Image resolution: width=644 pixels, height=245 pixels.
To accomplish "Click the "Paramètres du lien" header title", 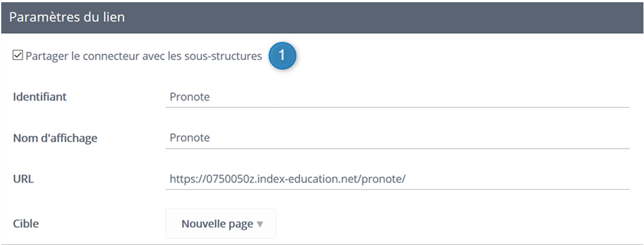I will (x=67, y=17).
